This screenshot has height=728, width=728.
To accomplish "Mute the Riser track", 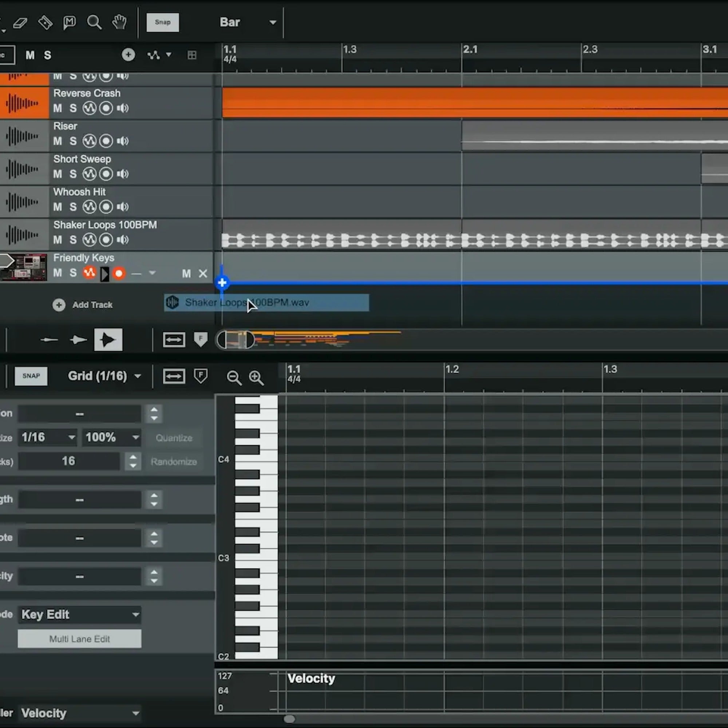I will click(58, 141).
